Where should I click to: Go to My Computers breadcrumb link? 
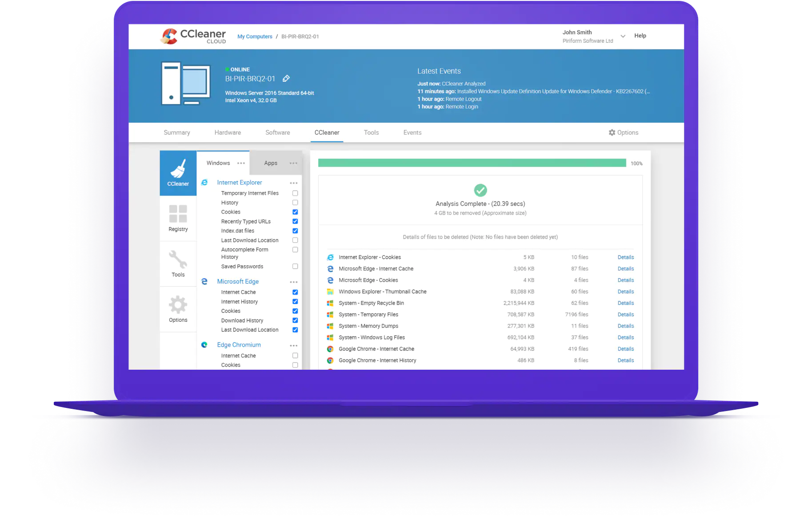point(255,36)
